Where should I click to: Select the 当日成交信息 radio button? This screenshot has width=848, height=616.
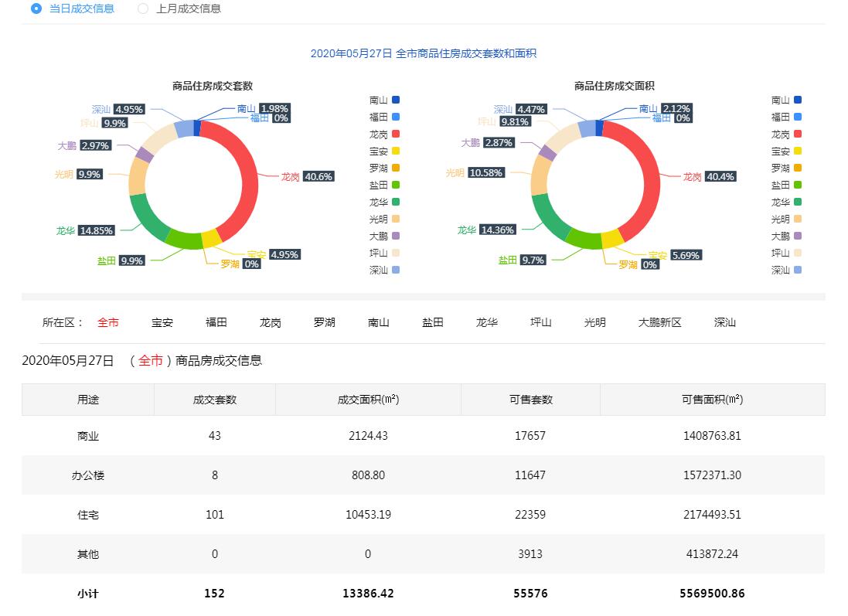36,9
